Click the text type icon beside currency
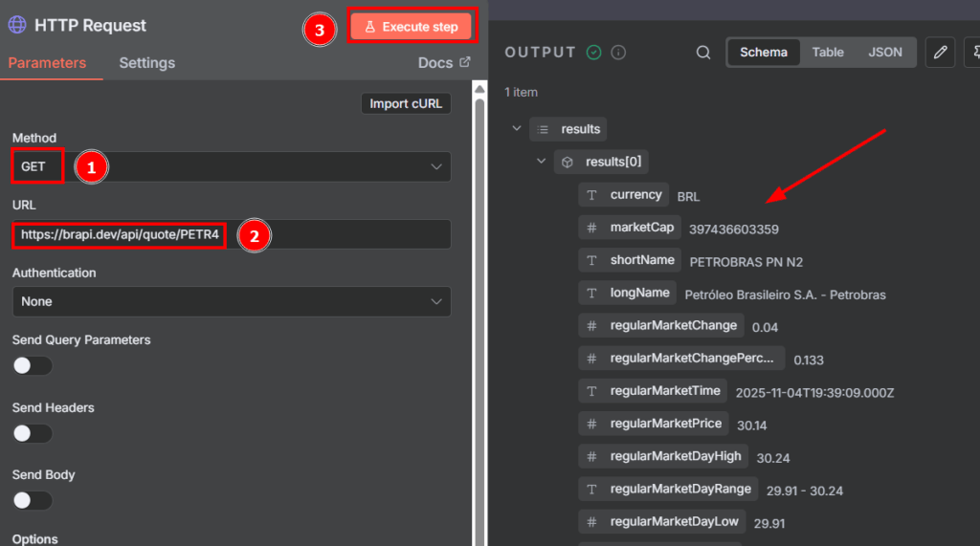 click(591, 195)
